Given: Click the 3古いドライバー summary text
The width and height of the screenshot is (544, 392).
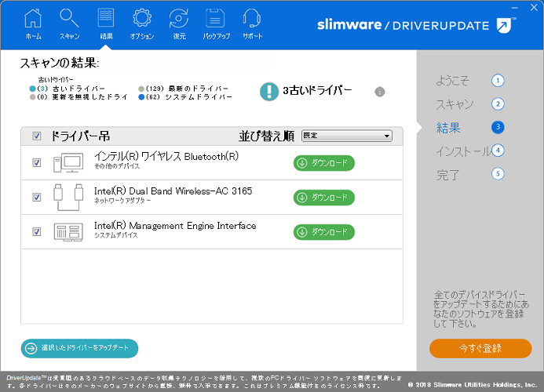Looking at the screenshot, I should pyautogui.click(x=317, y=90).
